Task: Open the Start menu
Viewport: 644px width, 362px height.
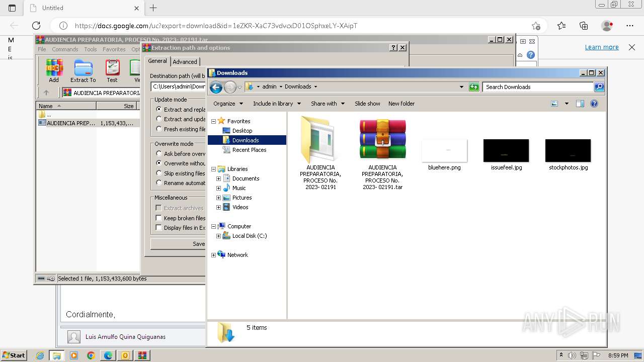Action: pos(14,355)
